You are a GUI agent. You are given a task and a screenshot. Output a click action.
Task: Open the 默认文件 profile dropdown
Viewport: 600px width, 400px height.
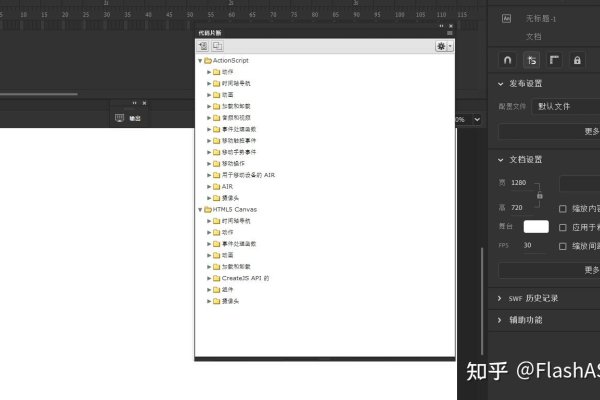click(x=566, y=106)
